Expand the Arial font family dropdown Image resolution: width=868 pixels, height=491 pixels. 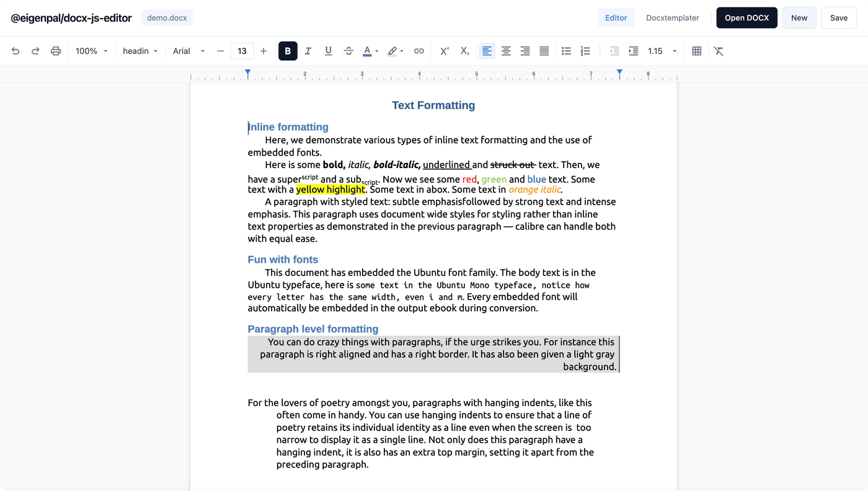tap(189, 51)
